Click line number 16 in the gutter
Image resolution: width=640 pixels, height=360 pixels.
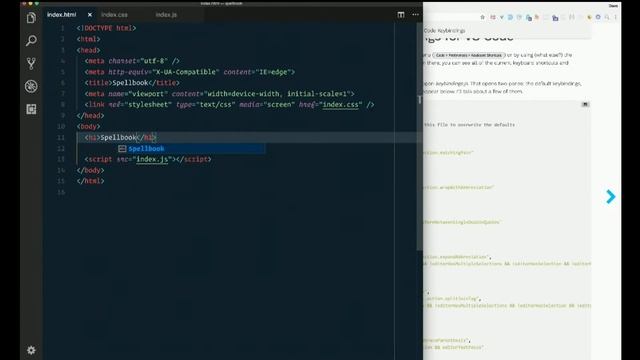[x=61, y=192]
